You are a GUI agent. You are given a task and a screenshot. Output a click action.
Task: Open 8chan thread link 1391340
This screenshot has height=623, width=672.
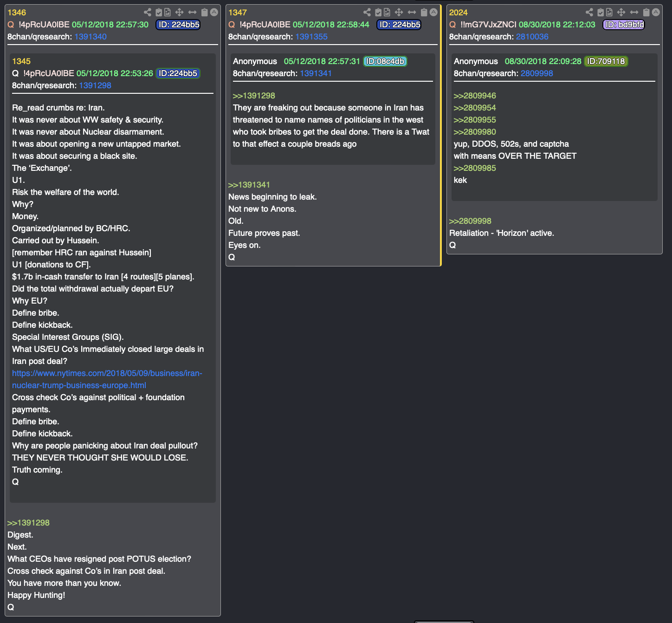pos(90,37)
